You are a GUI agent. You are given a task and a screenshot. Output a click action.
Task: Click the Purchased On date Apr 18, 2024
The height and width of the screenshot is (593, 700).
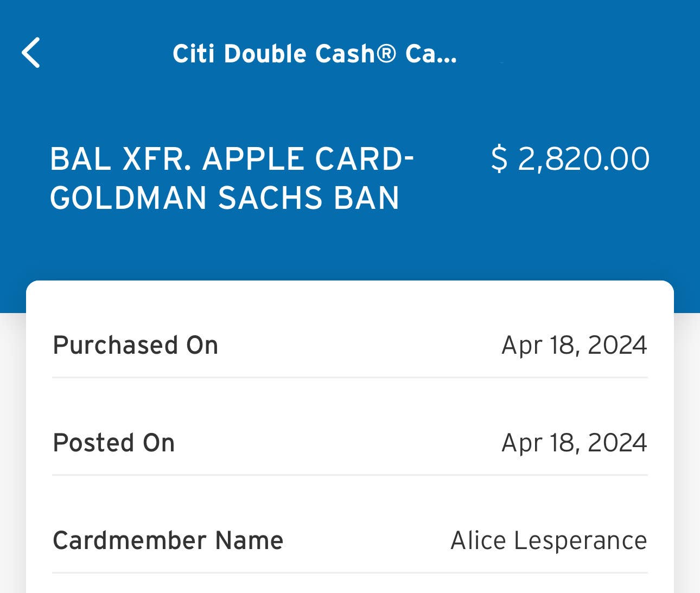coord(574,345)
